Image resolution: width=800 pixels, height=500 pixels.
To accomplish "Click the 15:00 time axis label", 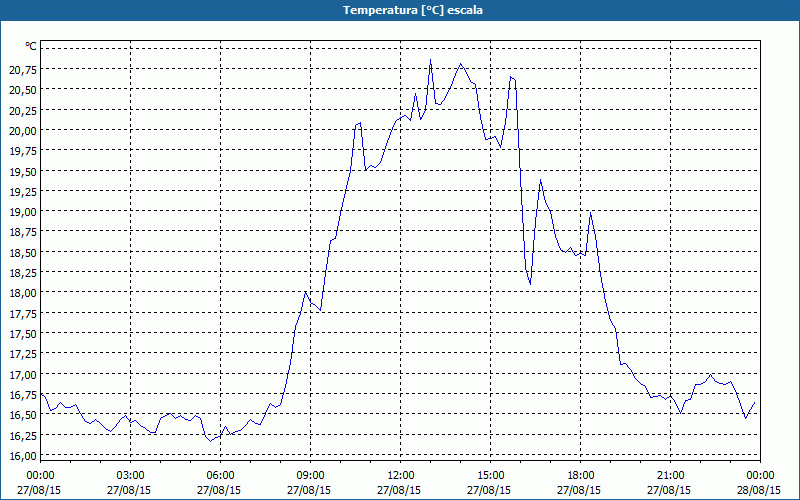I will [x=490, y=476].
